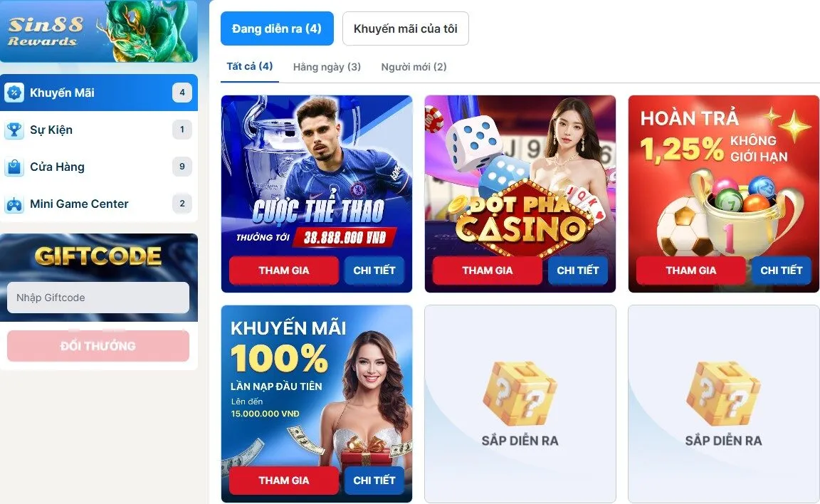The width and height of the screenshot is (820, 504).
Task: Click the Cửa Hàng shopping bag icon
Action: click(x=14, y=167)
